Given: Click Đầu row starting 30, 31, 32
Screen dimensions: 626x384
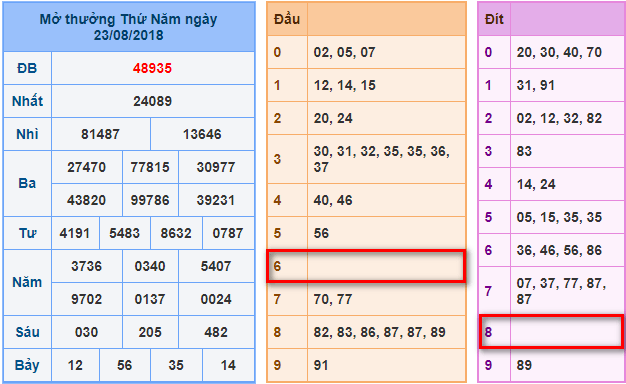Looking at the screenshot, I should (382, 159).
